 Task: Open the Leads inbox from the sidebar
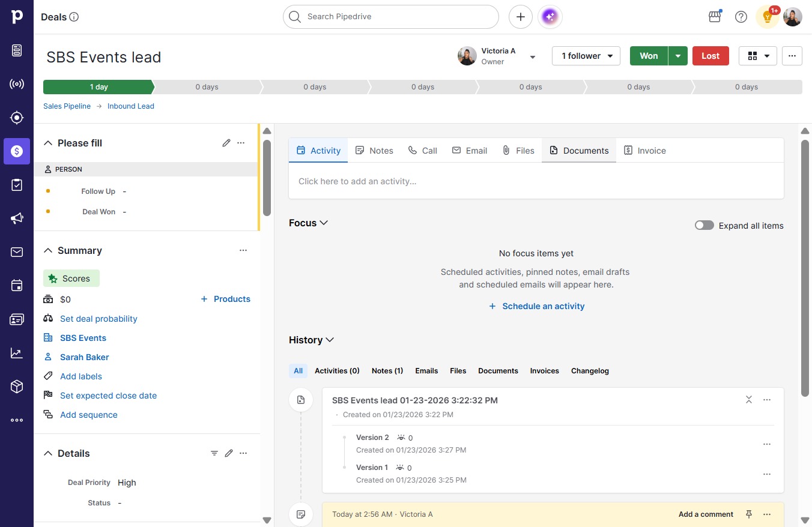click(17, 50)
